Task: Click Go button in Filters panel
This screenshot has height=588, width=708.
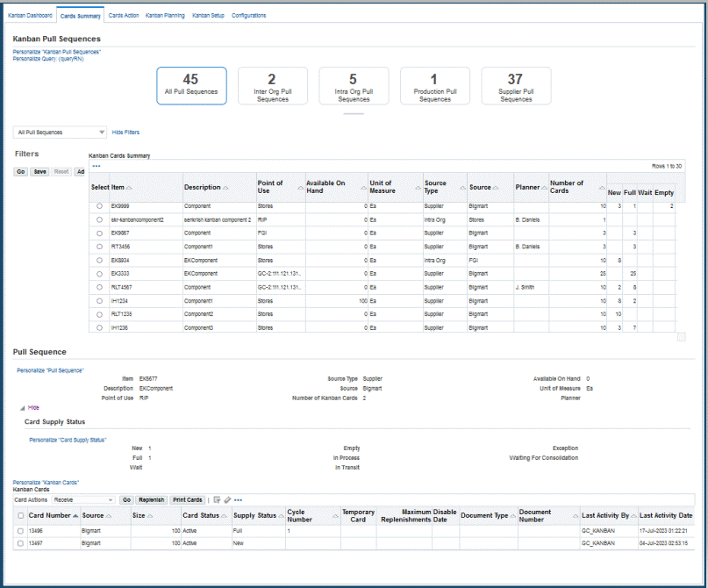Action: tap(21, 172)
